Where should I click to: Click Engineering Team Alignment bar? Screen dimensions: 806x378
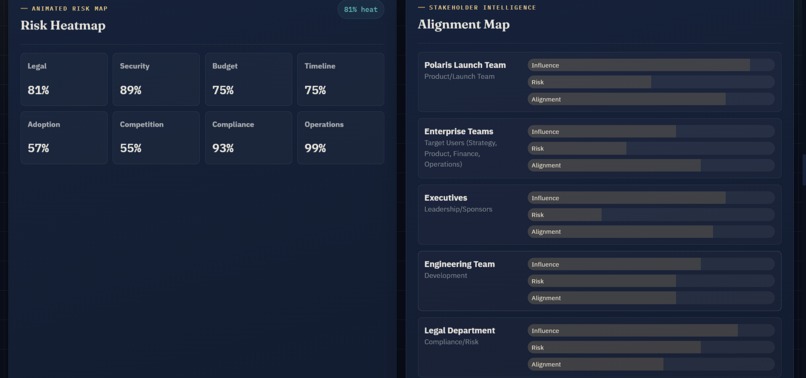[x=651, y=298]
